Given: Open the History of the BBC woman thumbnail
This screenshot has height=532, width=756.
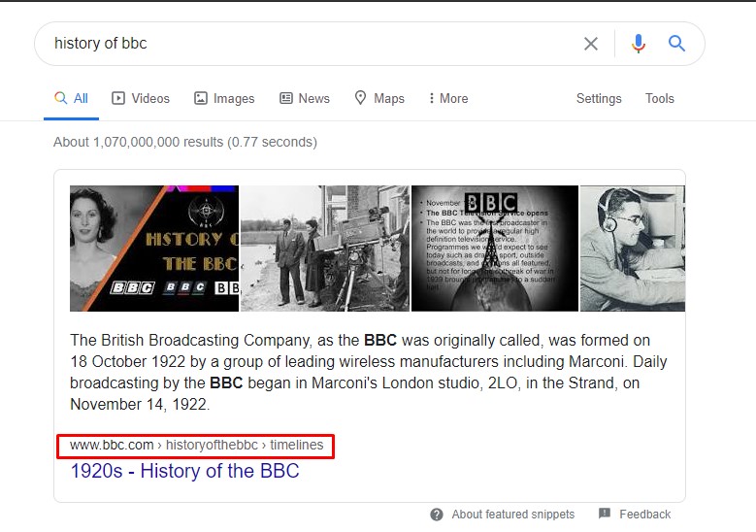Looking at the screenshot, I should (154, 249).
